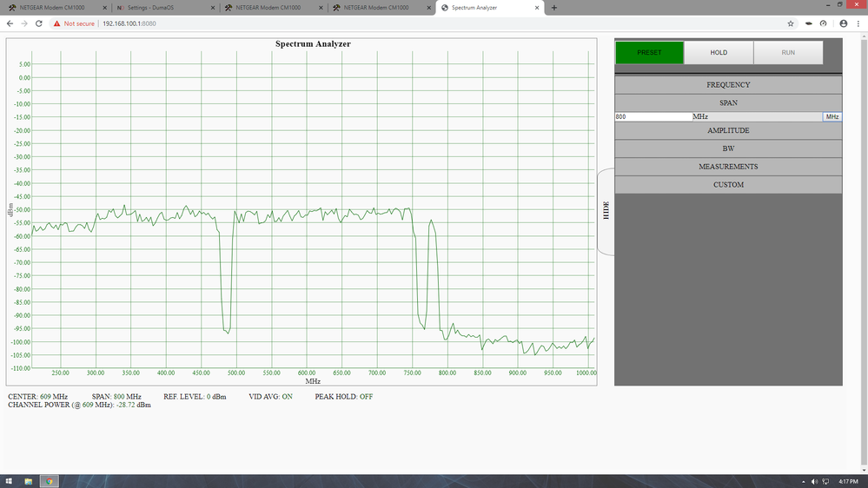Bookmark this page with star icon
The height and width of the screenshot is (488, 868).
click(x=791, y=23)
